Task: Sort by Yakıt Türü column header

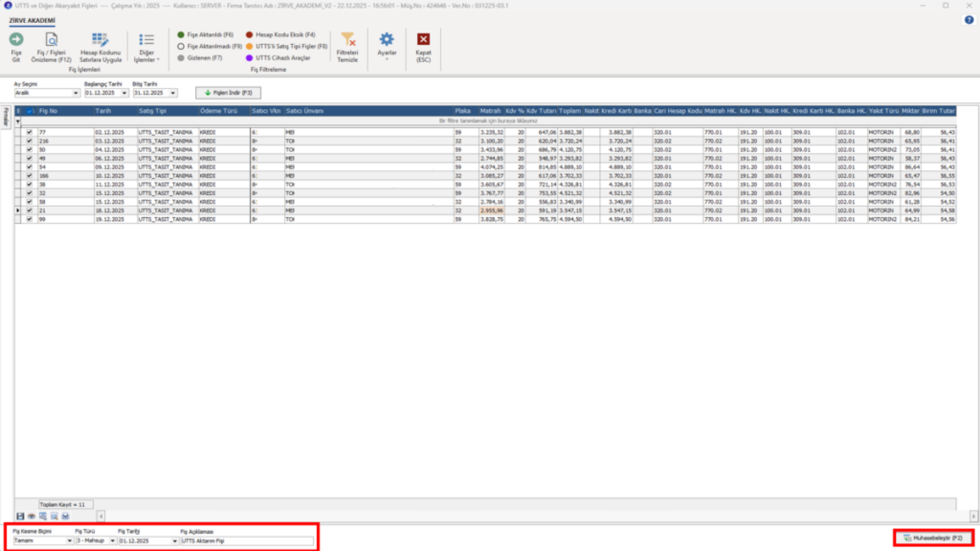Action: pos(883,111)
